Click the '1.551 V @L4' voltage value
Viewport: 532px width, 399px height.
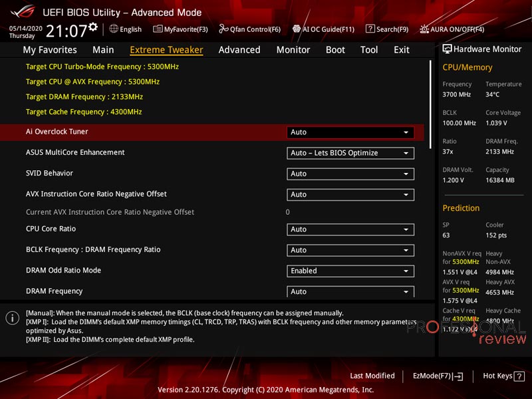[x=460, y=272]
